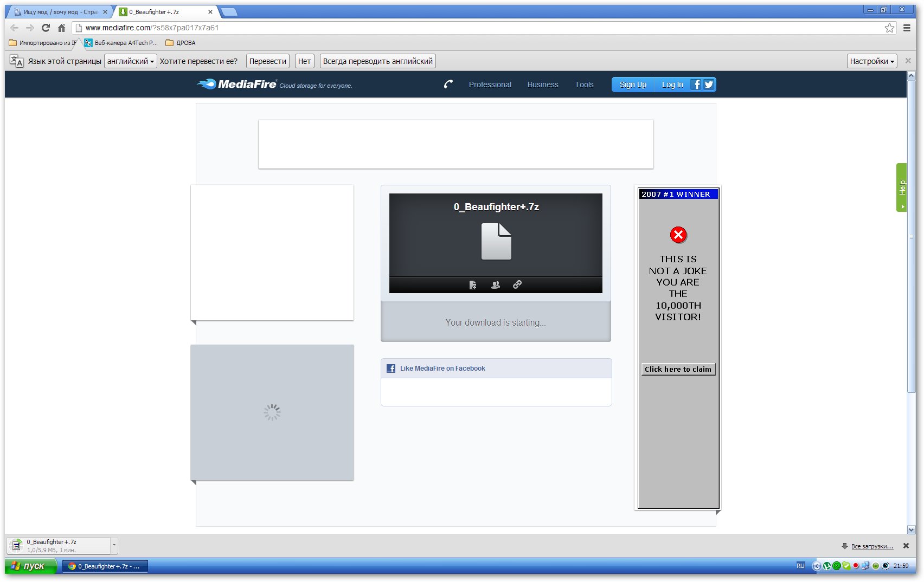
Task: Open the browser Home page icon
Action: tap(61, 28)
